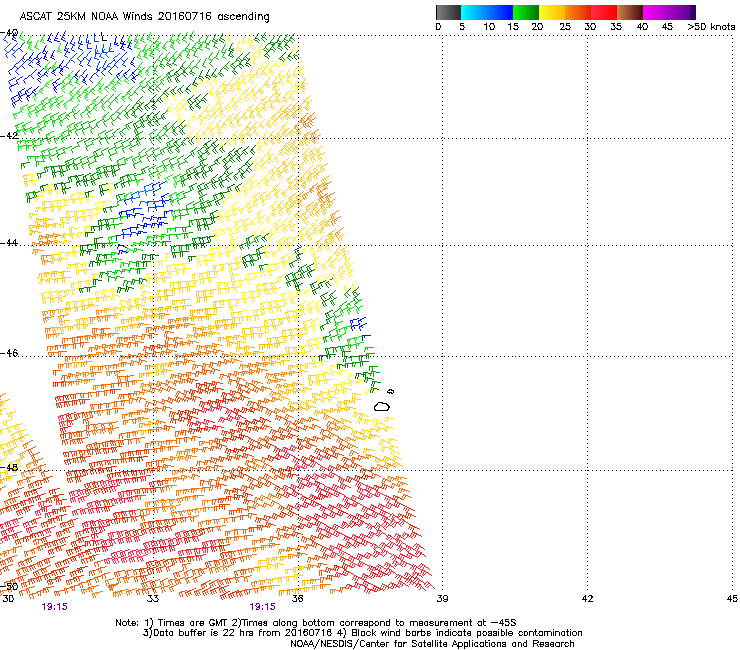Click the small island outline above the large island
The image size is (740, 650).
390,391
